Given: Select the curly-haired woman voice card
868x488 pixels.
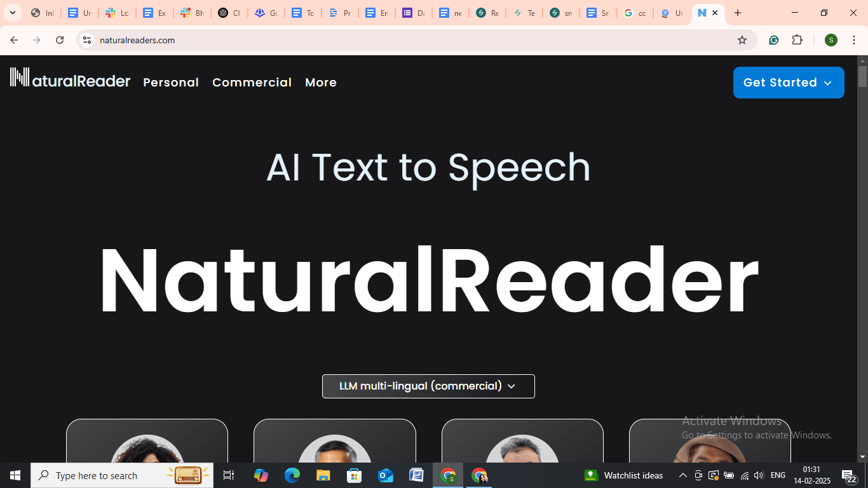Looking at the screenshot, I should pos(147,441).
